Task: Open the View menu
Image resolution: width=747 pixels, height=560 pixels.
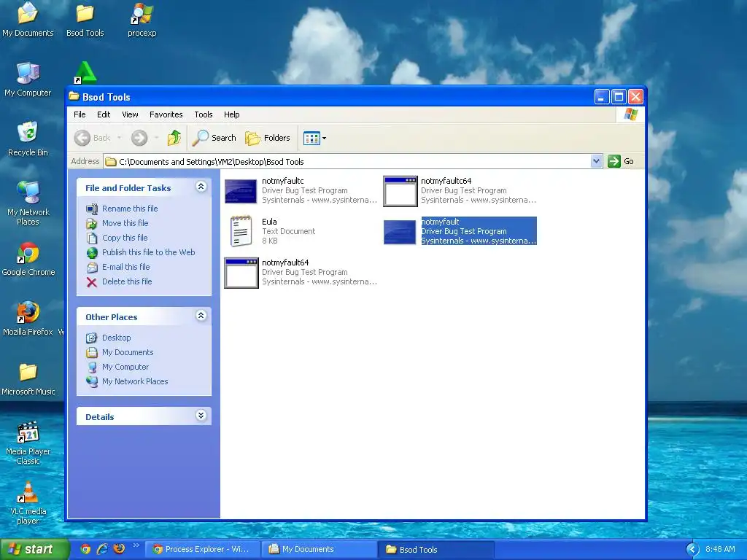Action: click(130, 114)
